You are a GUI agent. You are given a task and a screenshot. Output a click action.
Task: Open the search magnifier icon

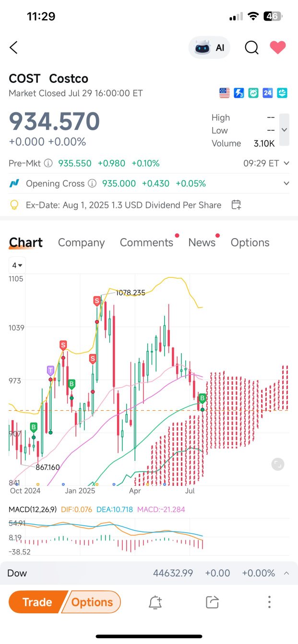(x=251, y=47)
